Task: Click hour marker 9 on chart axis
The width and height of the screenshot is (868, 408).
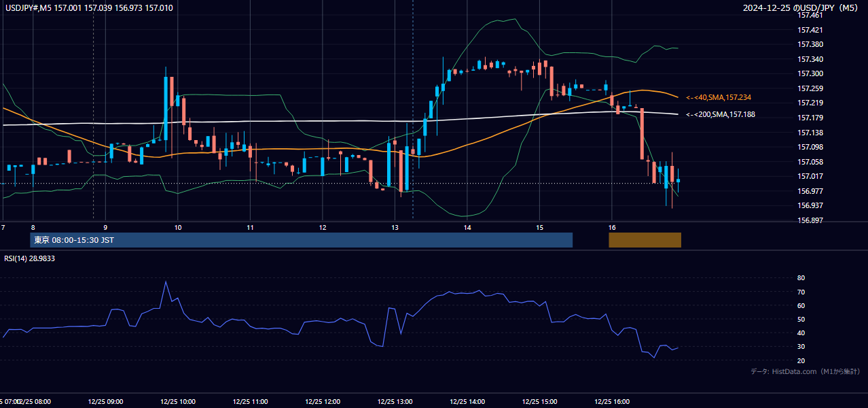Action: (105, 228)
